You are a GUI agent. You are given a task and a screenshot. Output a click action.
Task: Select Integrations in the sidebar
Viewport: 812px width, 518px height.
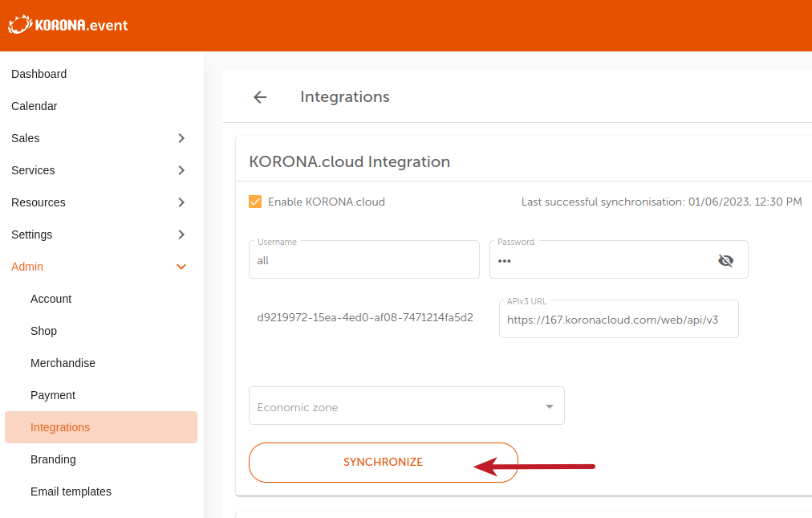pos(101,427)
